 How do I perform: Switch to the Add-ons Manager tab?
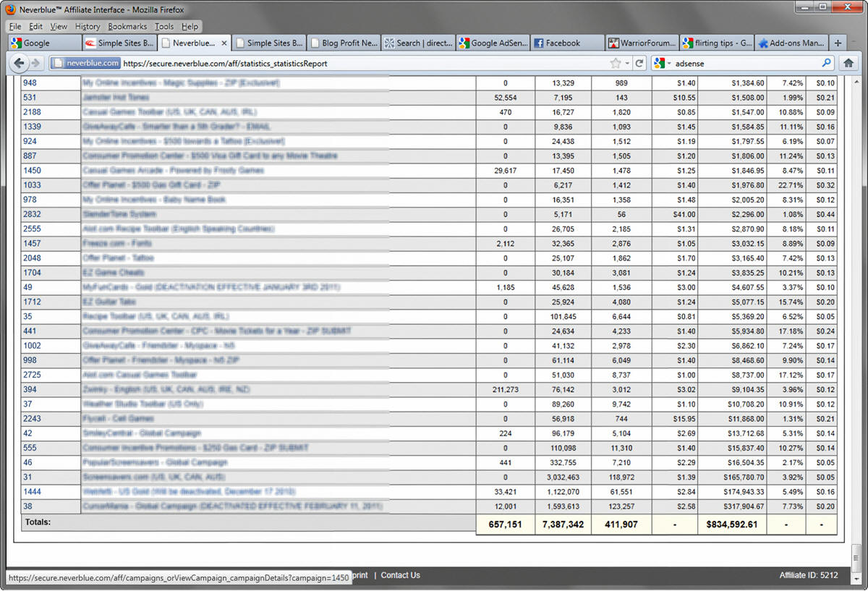pyautogui.click(x=791, y=43)
